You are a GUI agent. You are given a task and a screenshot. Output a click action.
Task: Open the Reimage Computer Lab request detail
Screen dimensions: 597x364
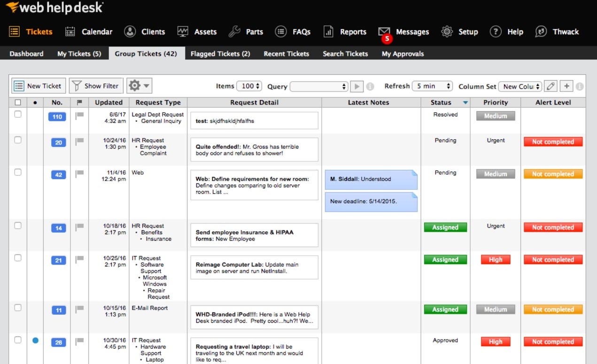[254, 267]
